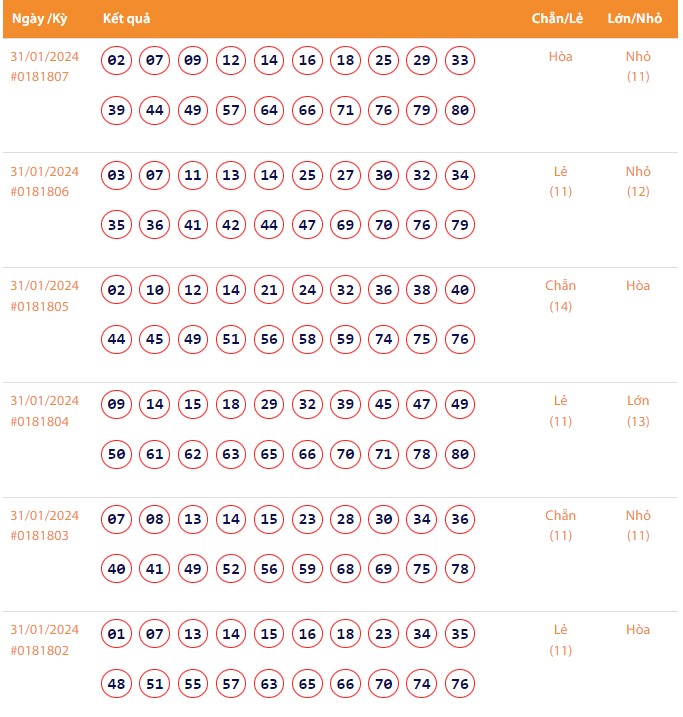Click the Kết quả column header
683x717 pixels.
[127, 19]
